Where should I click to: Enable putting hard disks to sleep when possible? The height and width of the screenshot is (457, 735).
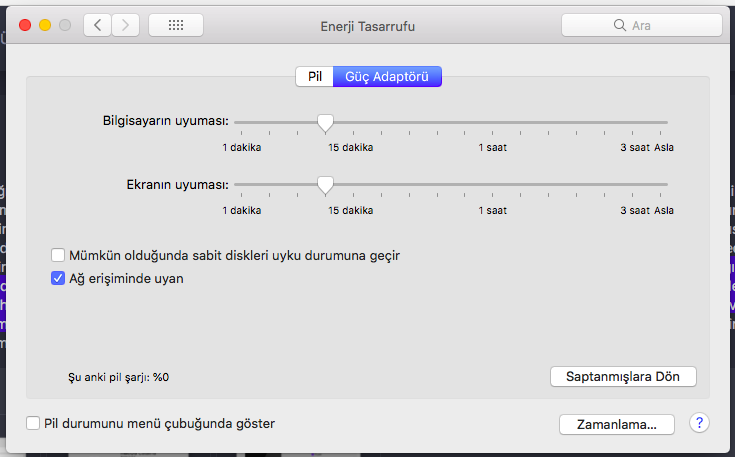(x=58, y=256)
